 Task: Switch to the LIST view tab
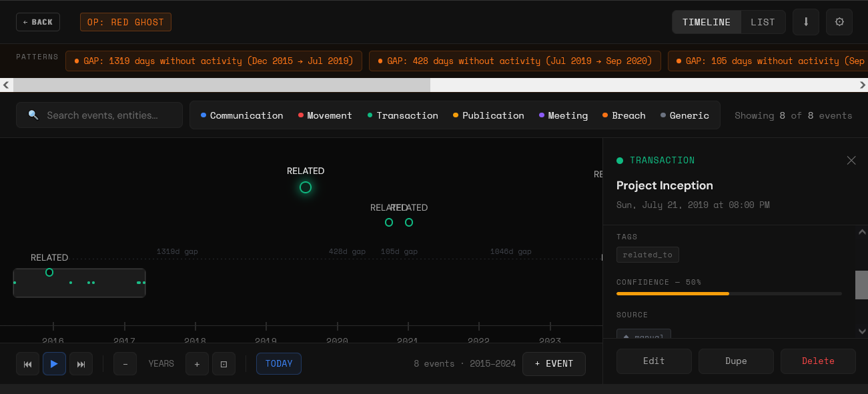pyautogui.click(x=763, y=22)
